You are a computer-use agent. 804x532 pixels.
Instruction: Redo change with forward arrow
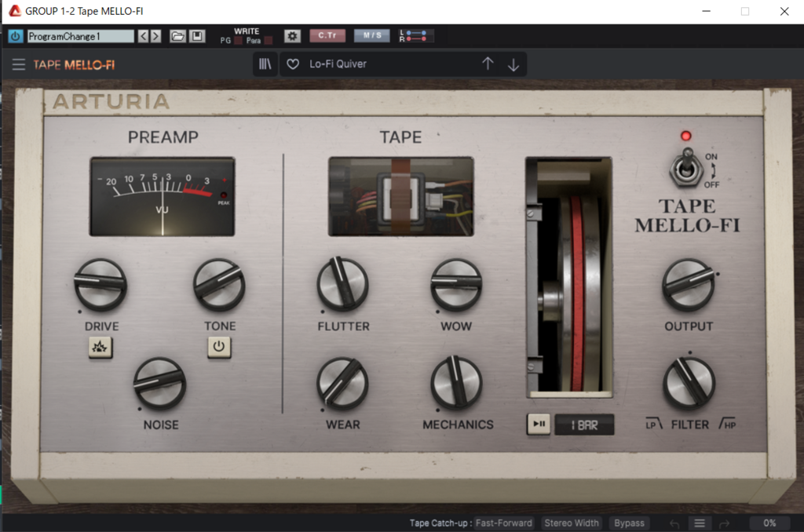(725, 523)
